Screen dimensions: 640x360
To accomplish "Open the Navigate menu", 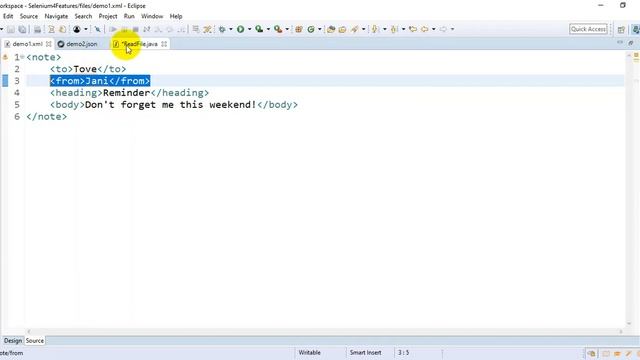I will (56, 16).
